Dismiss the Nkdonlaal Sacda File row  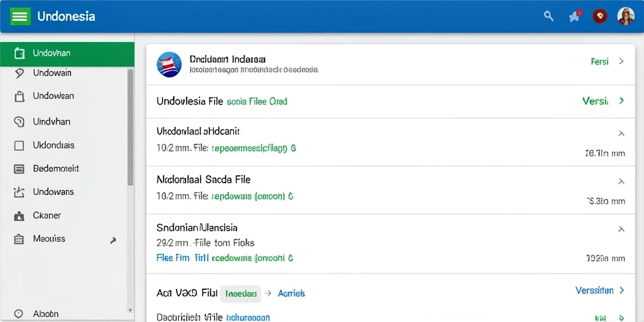[621, 181]
